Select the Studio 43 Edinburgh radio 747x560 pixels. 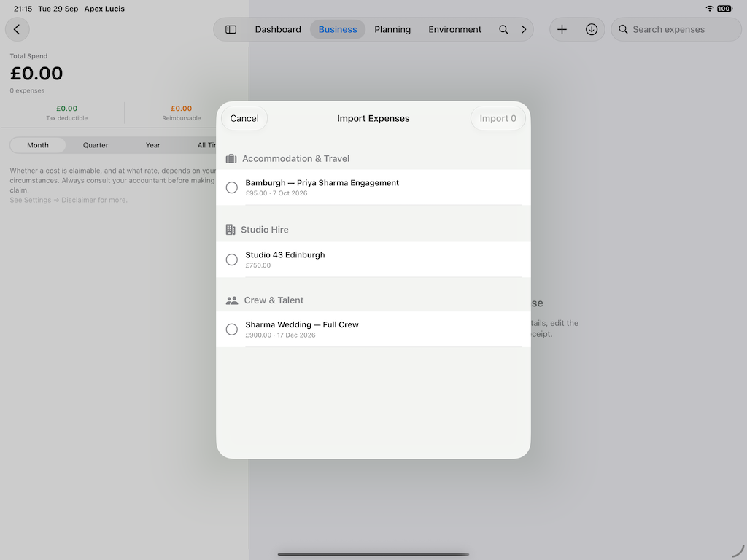point(231,260)
